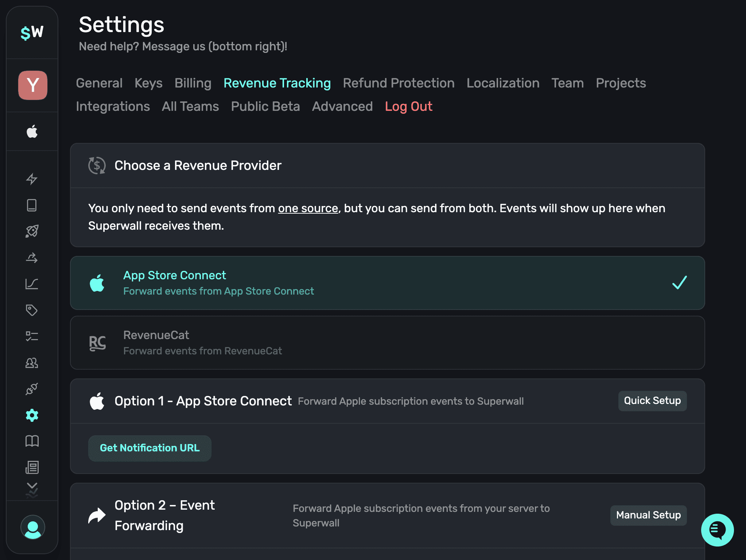Open the chart line icon in sidebar
746x560 pixels.
point(32,284)
